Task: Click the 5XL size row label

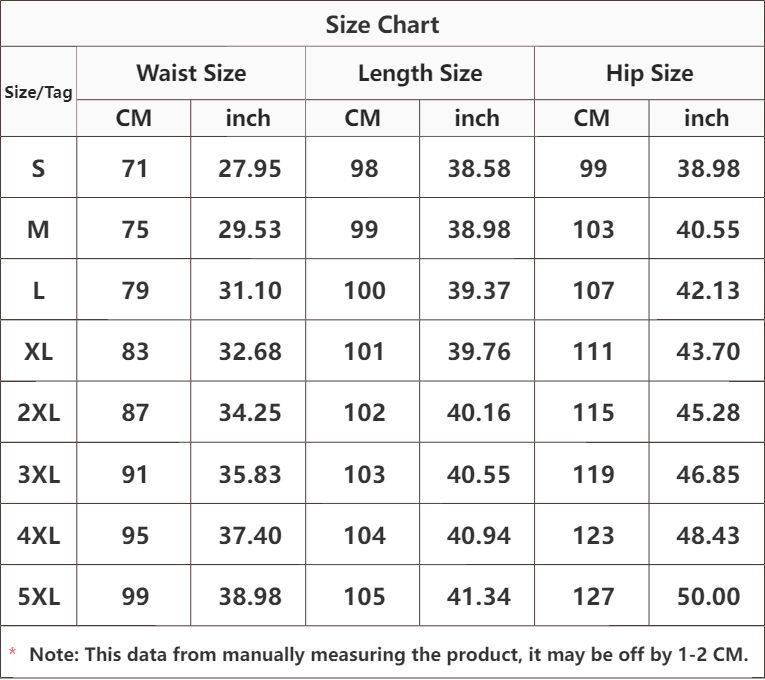Action: click(38, 597)
